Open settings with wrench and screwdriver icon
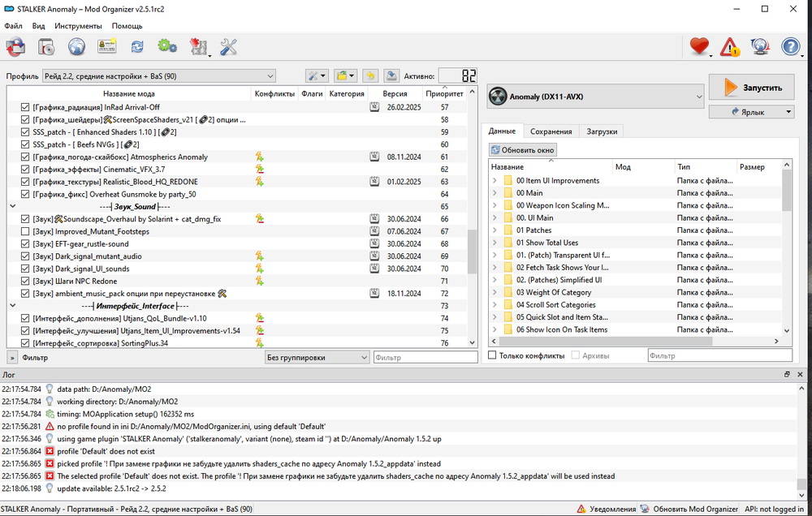 click(x=228, y=47)
